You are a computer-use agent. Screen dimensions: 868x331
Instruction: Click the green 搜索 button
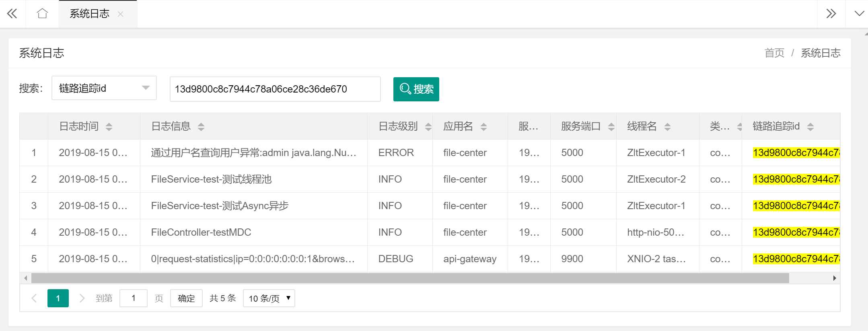(416, 89)
